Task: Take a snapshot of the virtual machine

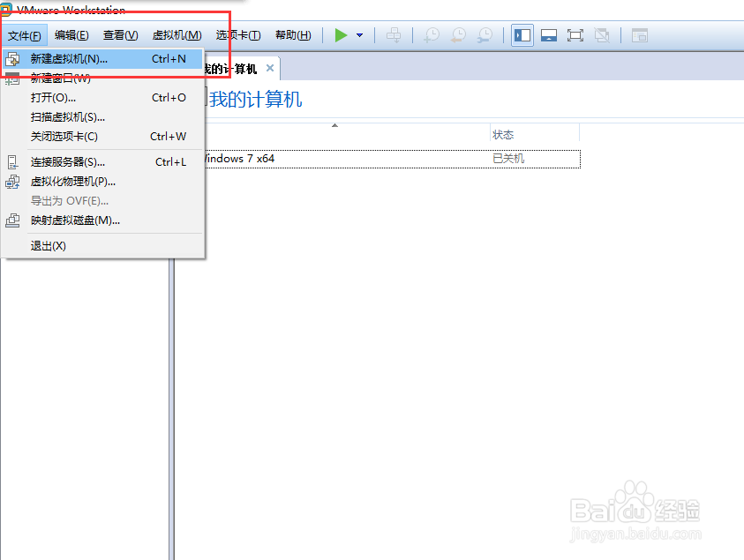Action: [x=431, y=35]
